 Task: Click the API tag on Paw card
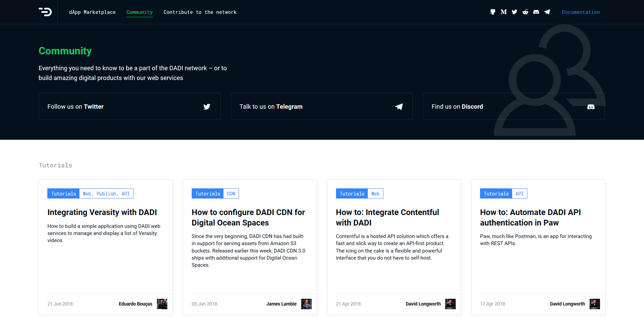point(520,193)
